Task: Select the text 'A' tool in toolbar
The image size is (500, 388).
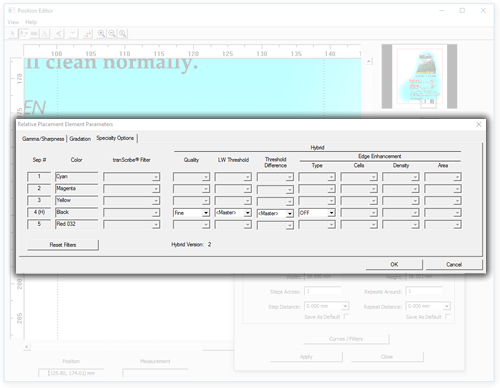Action: [45, 34]
